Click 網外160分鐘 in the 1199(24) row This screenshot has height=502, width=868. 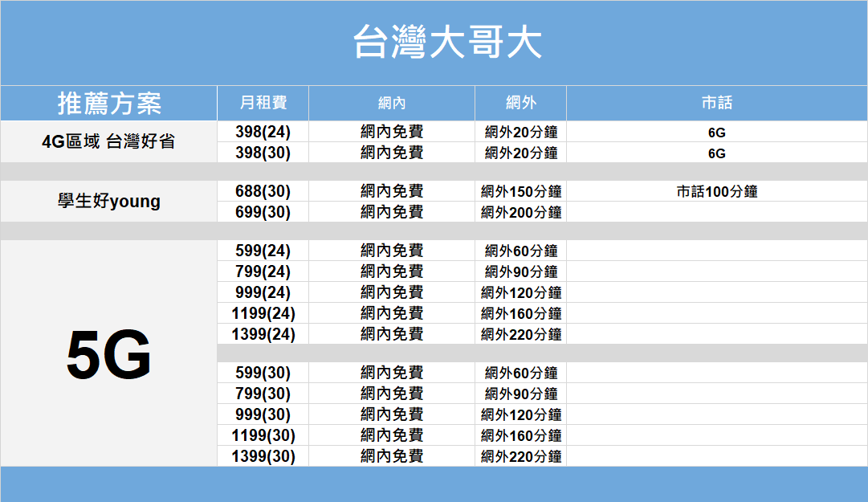[520, 313]
